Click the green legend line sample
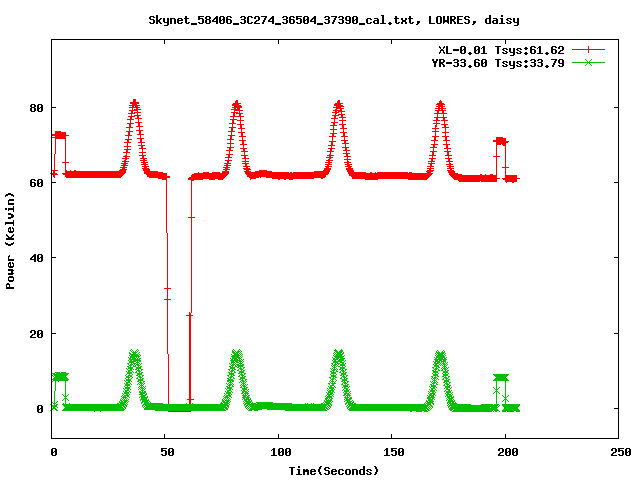 (x=588, y=62)
